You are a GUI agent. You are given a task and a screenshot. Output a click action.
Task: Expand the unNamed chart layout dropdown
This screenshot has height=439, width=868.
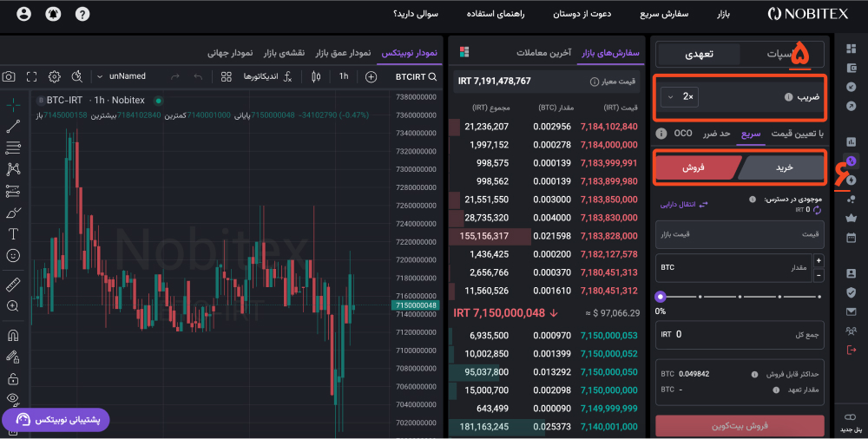click(123, 76)
